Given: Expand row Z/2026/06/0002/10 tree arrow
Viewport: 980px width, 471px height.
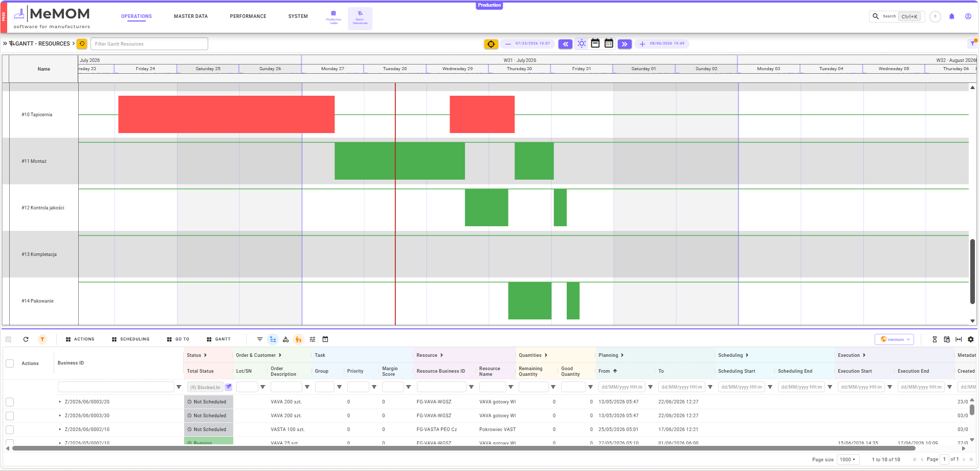Looking at the screenshot, I should [x=60, y=430].
